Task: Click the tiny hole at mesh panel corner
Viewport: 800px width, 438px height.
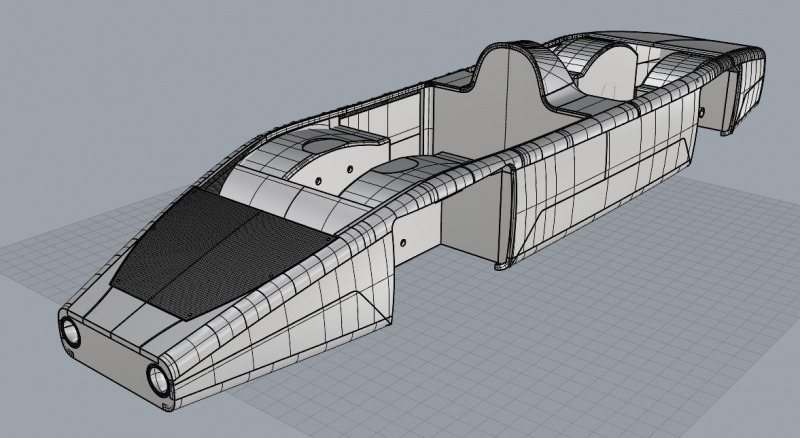Action: (331, 240)
